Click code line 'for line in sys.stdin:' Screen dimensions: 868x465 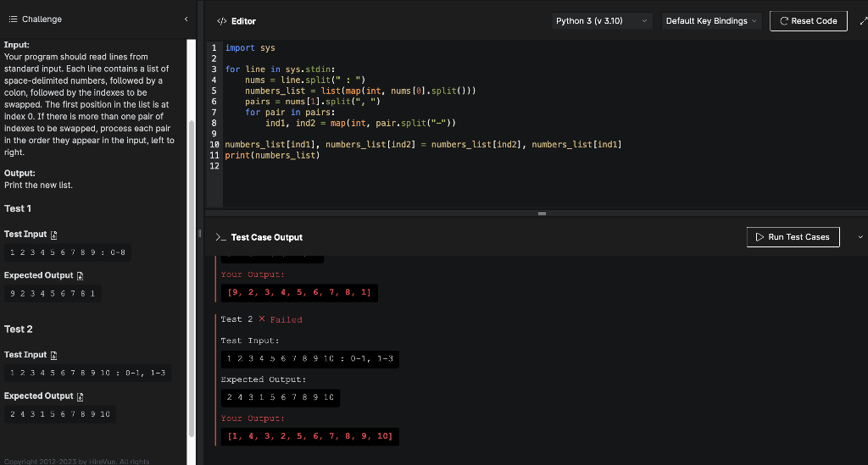point(280,69)
